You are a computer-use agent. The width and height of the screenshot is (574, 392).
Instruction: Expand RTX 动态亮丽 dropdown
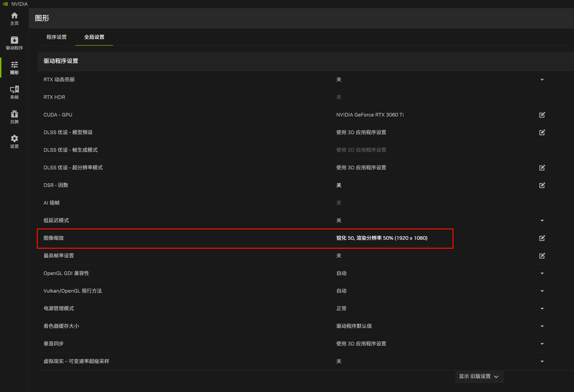pyautogui.click(x=542, y=80)
